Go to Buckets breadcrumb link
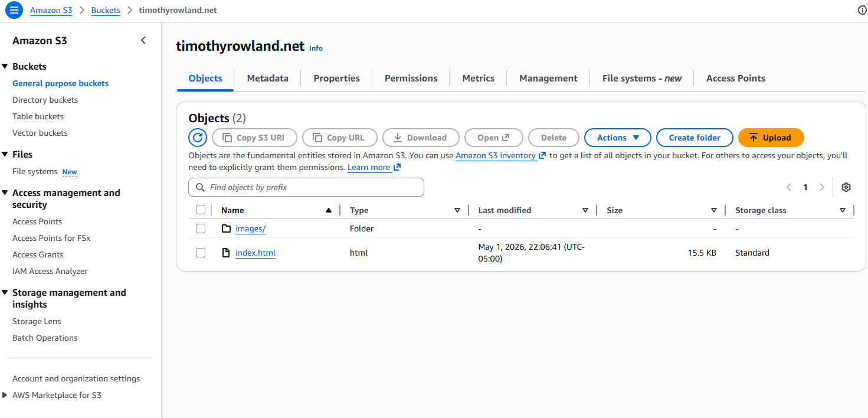This screenshot has height=418, width=868. 106,10
